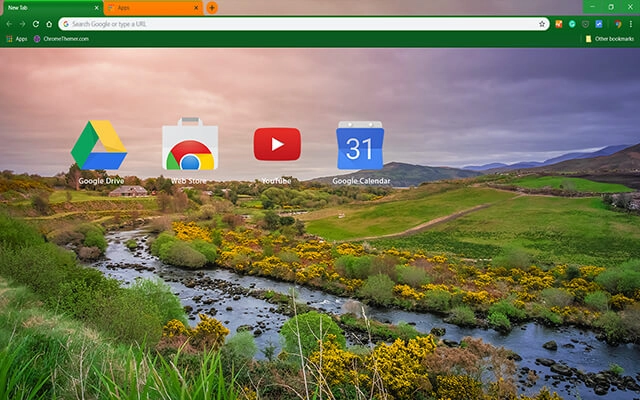The image size is (640, 400).
Task: Switch to the New Tab tab
Action: point(52,8)
